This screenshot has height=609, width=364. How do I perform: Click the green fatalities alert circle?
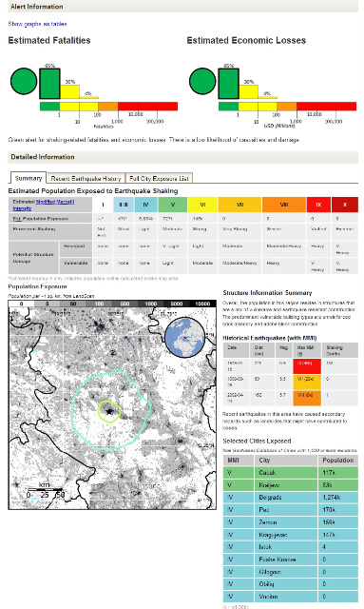pyautogui.click(x=24, y=82)
